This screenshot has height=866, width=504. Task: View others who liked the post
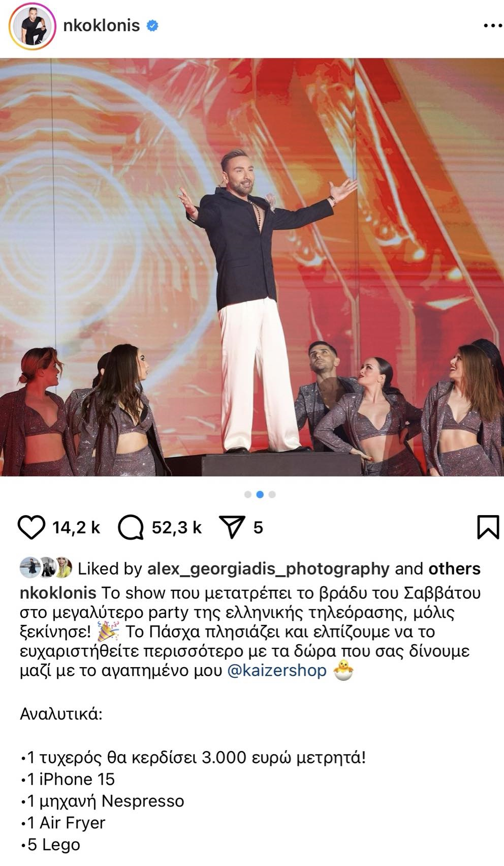coord(454,569)
